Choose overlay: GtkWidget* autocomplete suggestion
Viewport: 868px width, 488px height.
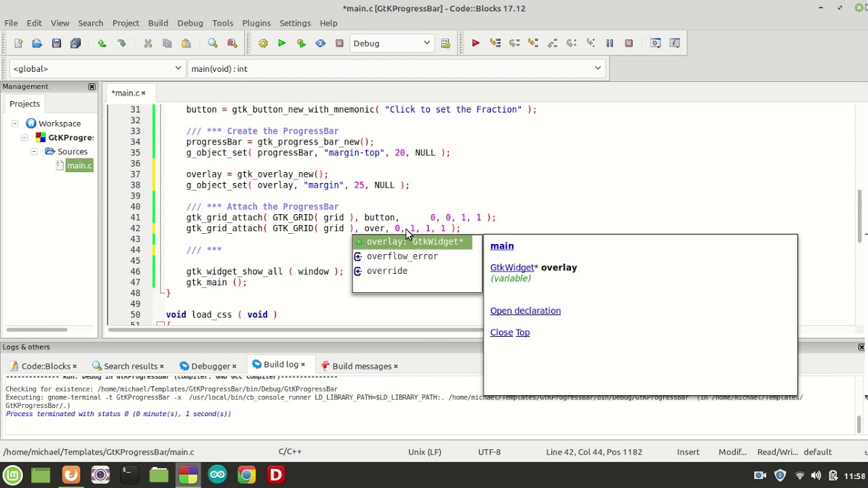[412, 242]
